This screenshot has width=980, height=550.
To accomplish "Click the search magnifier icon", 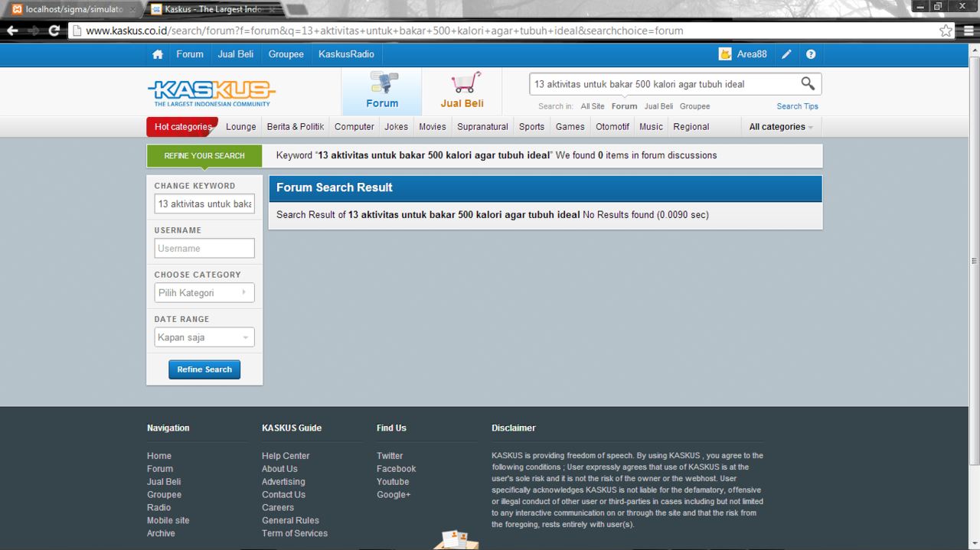I will tap(808, 83).
